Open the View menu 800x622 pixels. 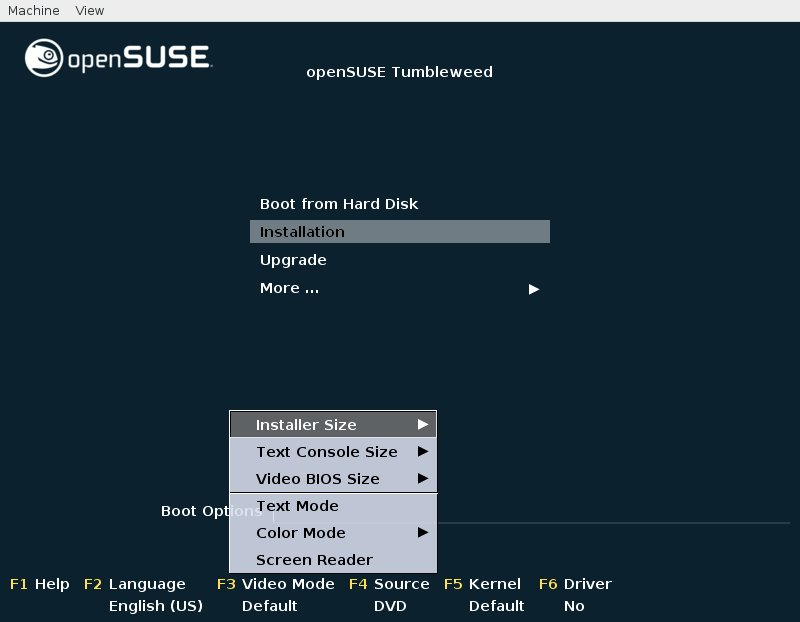click(90, 10)
